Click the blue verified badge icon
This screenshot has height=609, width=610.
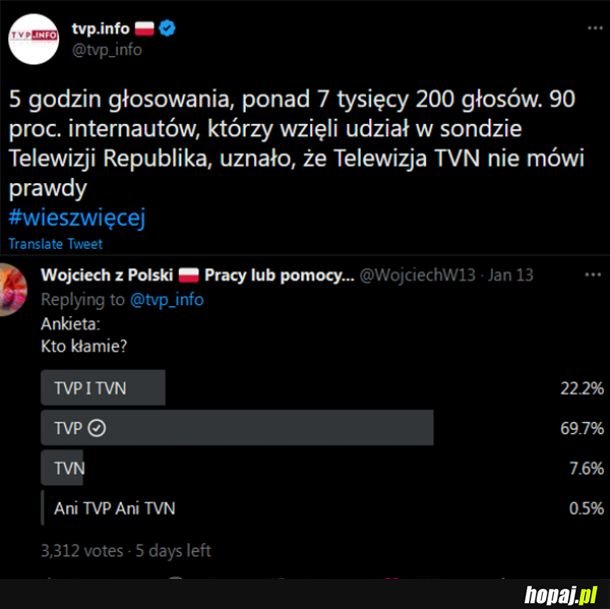168,29
